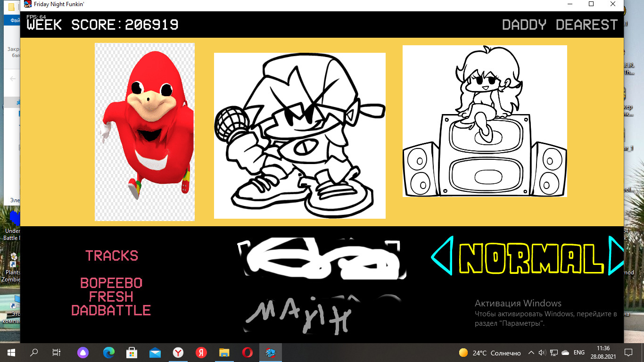The image size is (644, 362).
Task: Open the clock and calendar flyout
Action: (603, 353)
